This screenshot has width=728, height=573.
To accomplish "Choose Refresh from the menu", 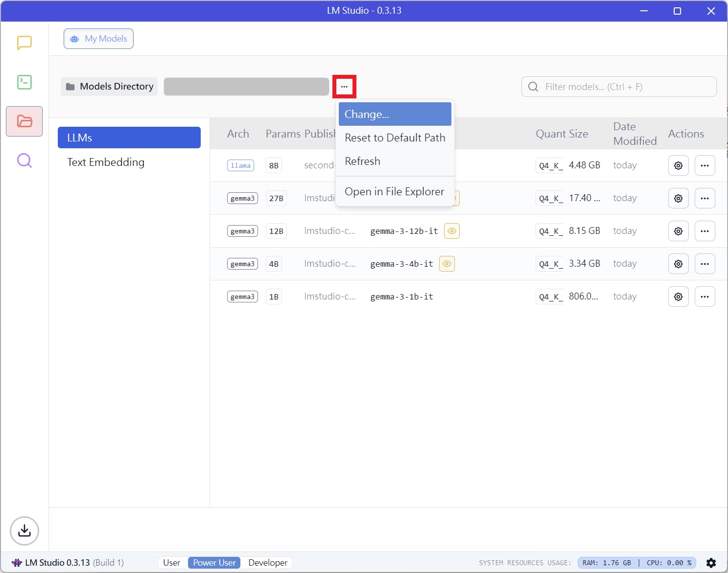I will [395, 161].
